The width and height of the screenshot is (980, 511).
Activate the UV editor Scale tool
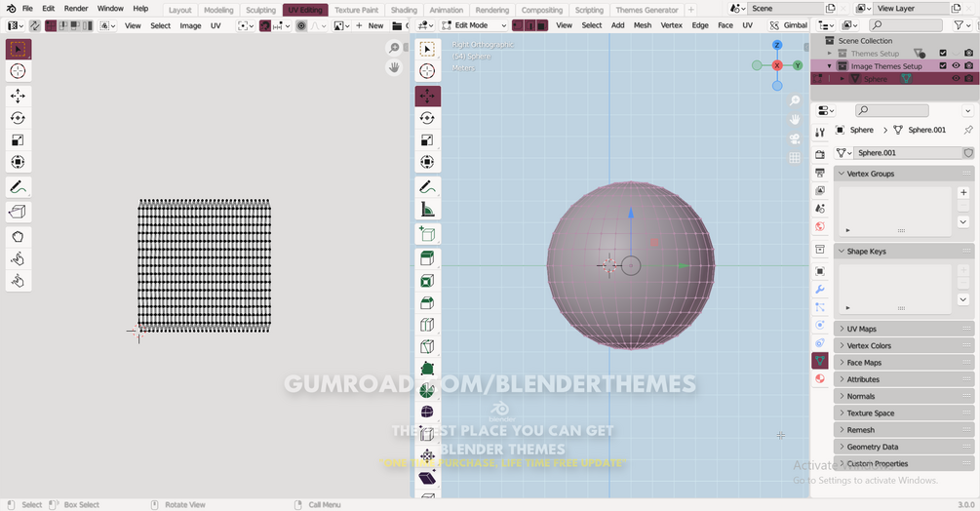point(19,139)
